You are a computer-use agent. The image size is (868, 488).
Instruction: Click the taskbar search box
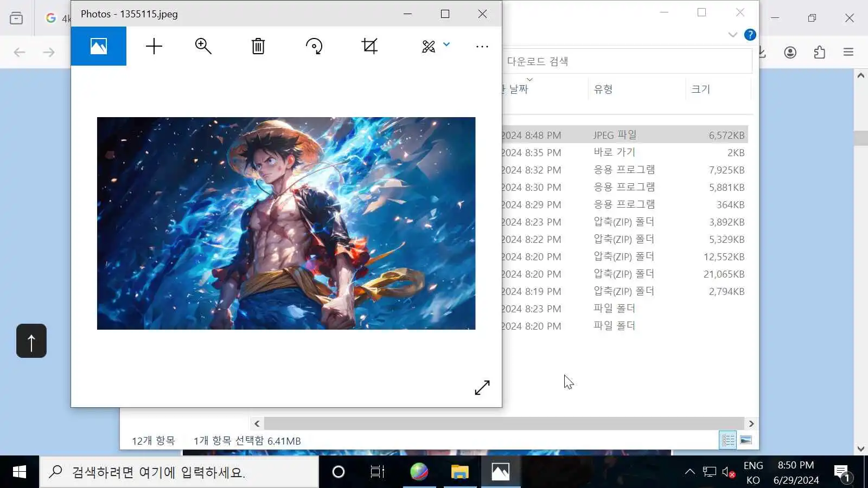tap(179, 472)
